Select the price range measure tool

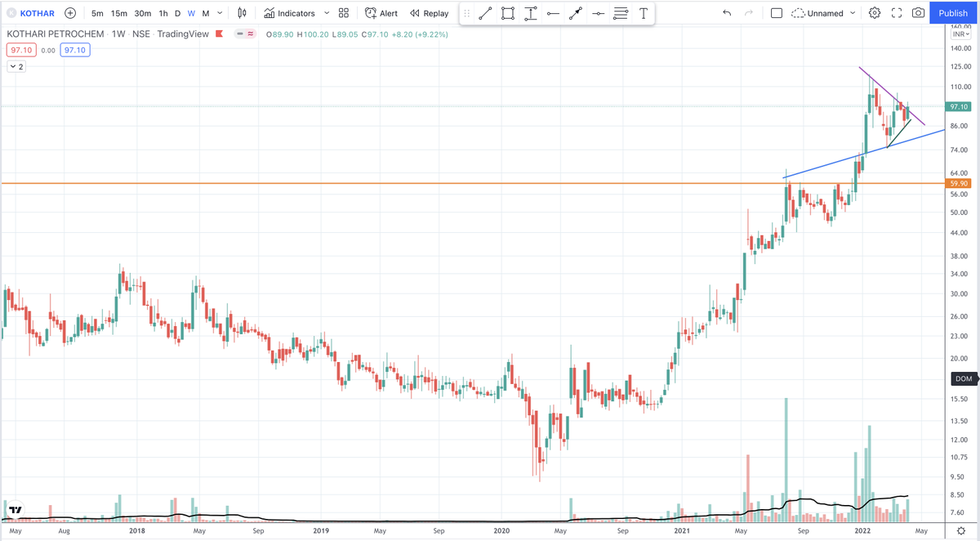click(531, 13)
